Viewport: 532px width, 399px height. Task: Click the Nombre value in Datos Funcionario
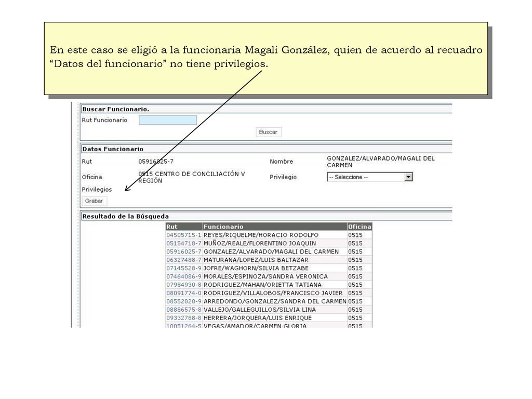(381, 162)
